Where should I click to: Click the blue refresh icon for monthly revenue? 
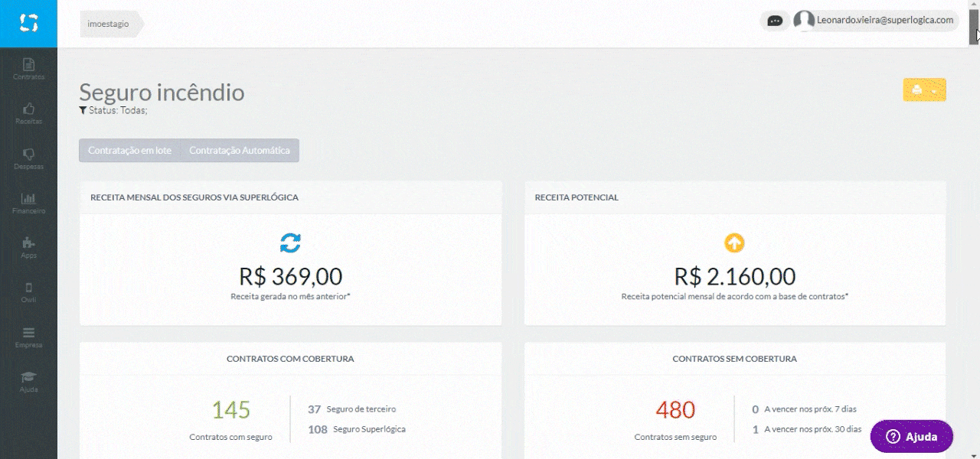pyautogui.click(x=290, y=243)
